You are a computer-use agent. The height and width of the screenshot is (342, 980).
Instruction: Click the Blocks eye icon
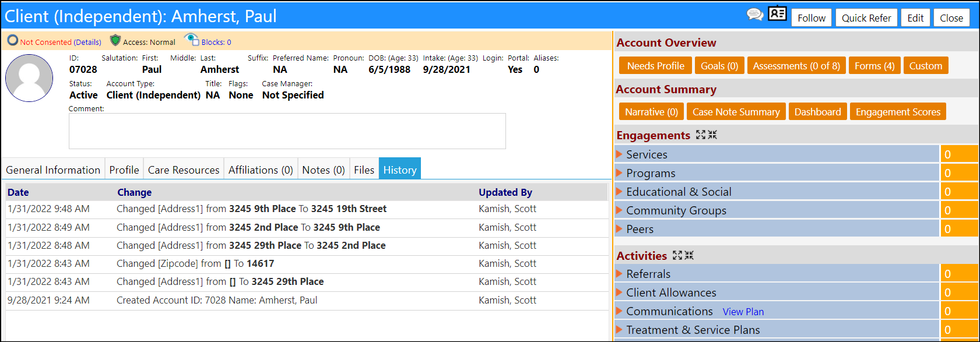pos(191,40)
